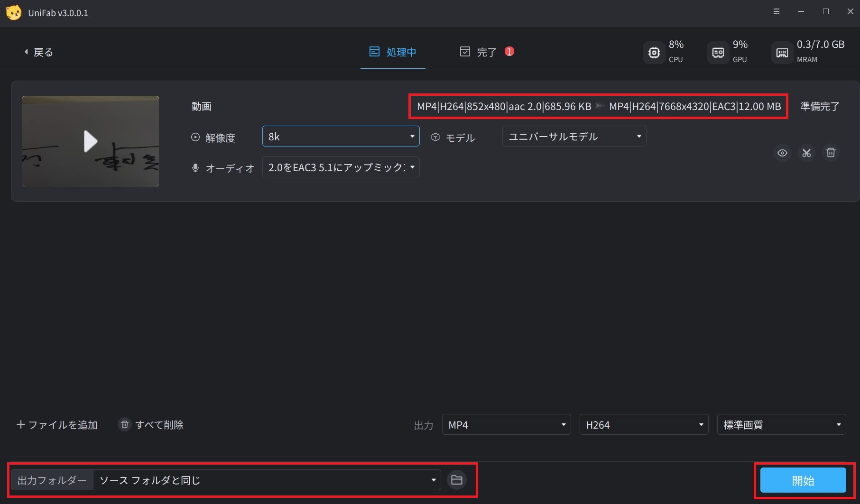860x504 pixels.
Task: Switch to the 処理中 tab
Action: tap(393, 52)
